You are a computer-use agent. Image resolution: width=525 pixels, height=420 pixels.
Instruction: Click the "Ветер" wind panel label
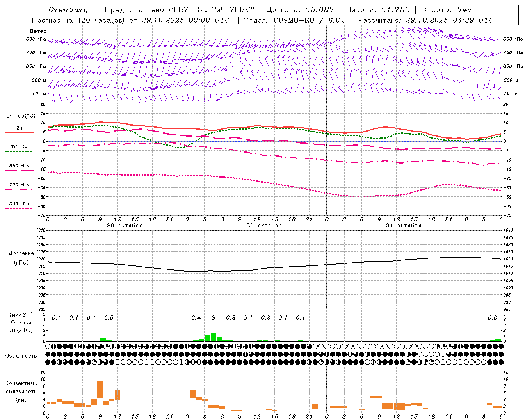(x=38, y=31)
